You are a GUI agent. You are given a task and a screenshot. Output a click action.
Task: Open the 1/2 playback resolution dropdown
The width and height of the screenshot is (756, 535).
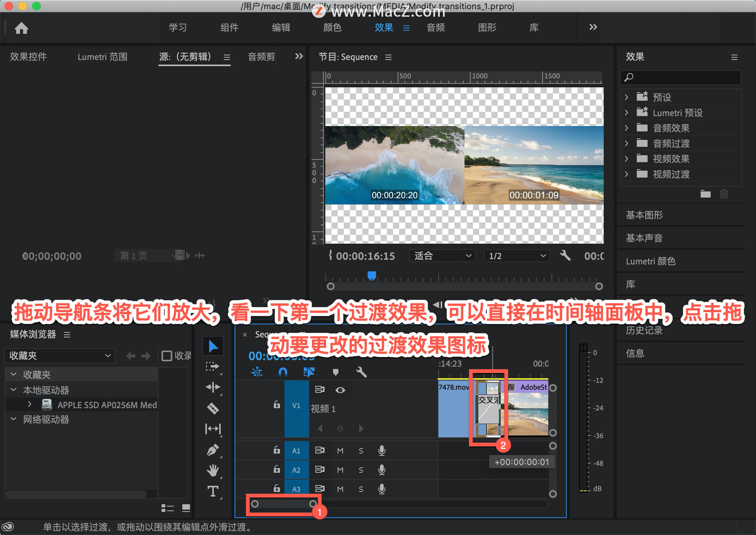tap(517, 256)
